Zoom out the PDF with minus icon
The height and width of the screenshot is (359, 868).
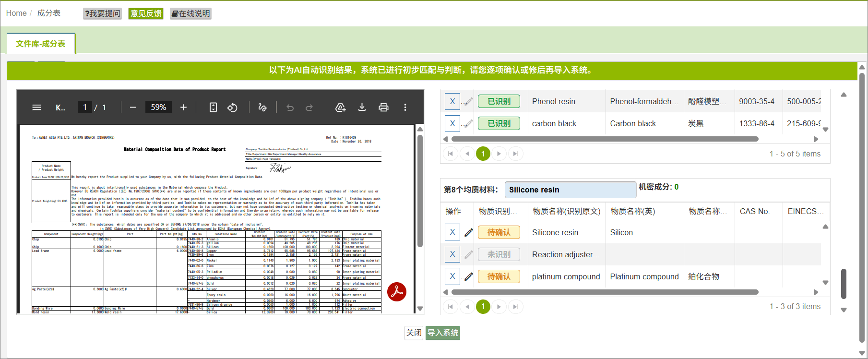tap(133, 108)
